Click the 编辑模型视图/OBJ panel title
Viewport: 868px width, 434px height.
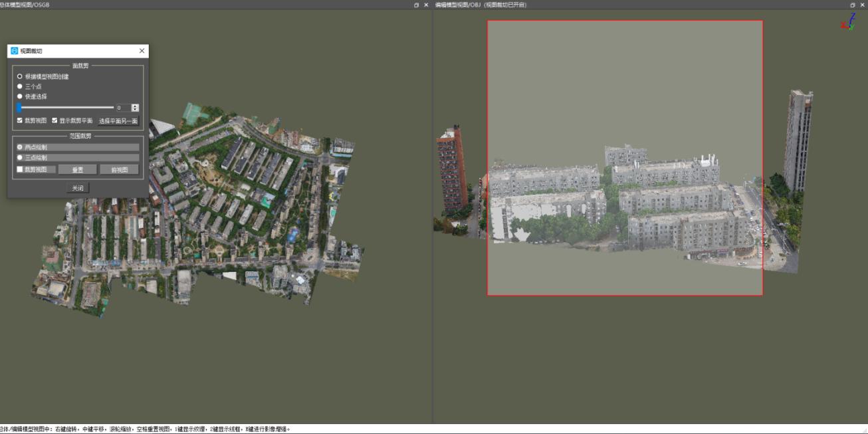[481, 5]
